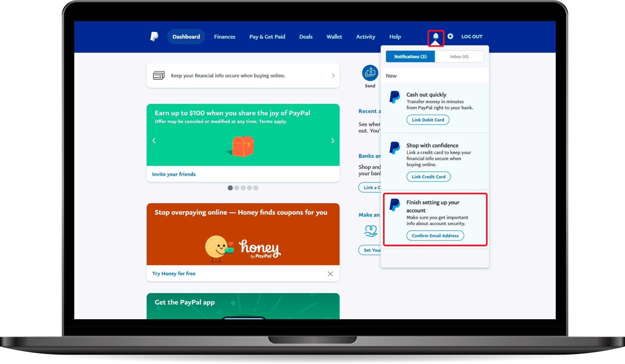The width and height of the screenshot is (625, 364).
Task: Select fourth carousel dot
Action: tap(249, 188)
